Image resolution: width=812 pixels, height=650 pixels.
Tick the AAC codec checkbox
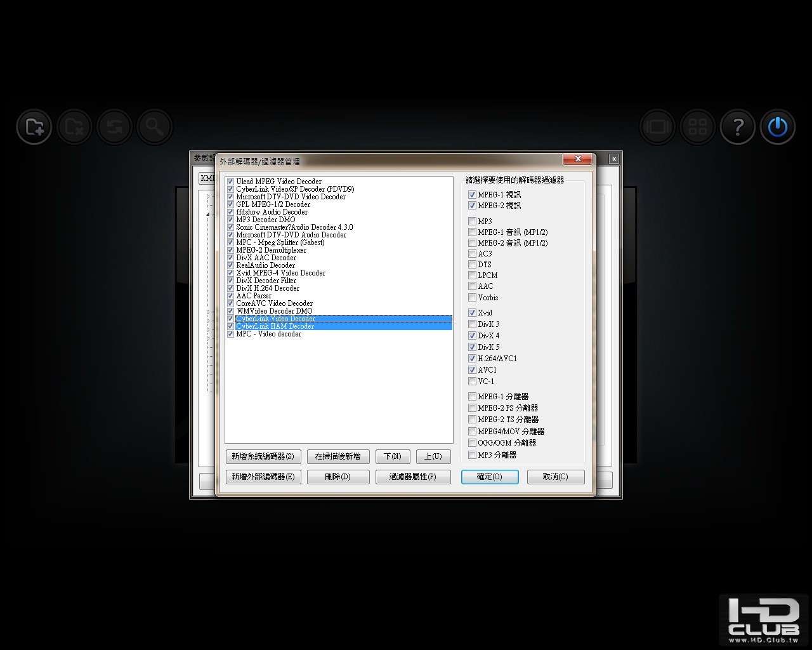(x=472, y=286)
